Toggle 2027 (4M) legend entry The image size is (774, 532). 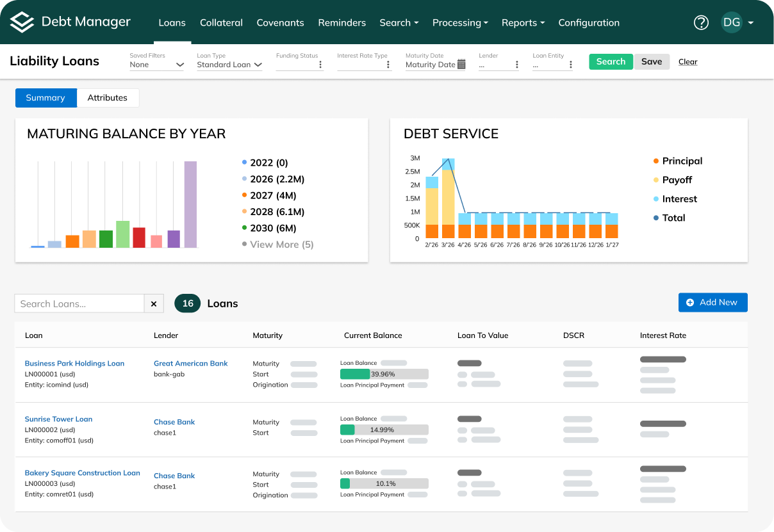tap(269, 195)
